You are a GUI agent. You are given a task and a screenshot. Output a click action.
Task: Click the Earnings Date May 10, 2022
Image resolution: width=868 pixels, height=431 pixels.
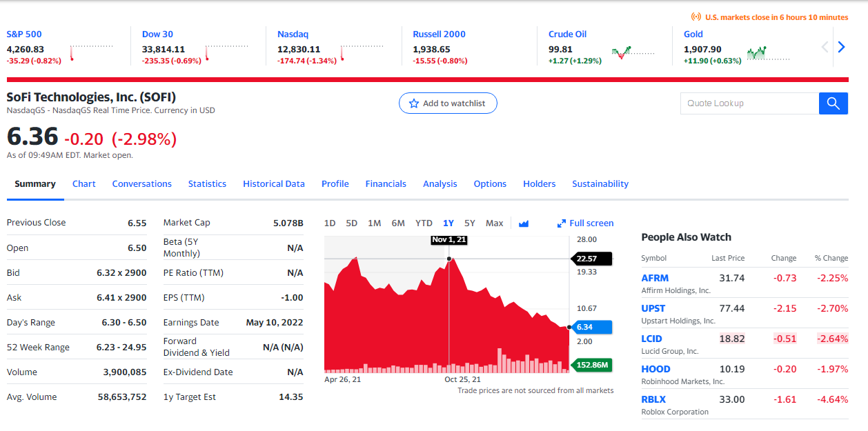pyautogui.click(x=275, y=323)
